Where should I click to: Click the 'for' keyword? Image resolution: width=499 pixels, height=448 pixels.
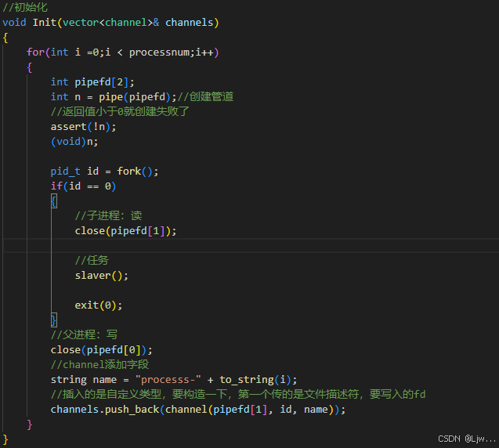click(x=35, y=52)
